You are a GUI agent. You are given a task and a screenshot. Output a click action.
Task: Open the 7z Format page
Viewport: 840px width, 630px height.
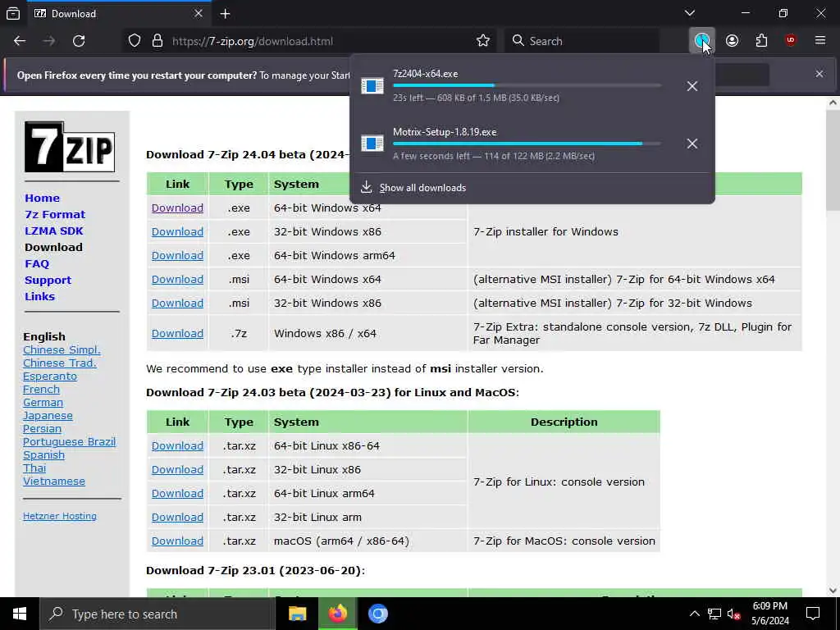(x=55, y=214)
